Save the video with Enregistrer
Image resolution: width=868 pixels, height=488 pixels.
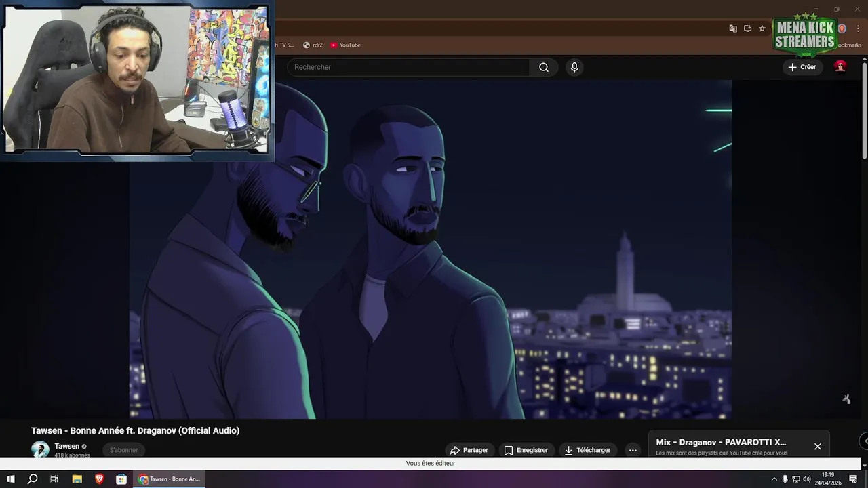tap(526, 450)
